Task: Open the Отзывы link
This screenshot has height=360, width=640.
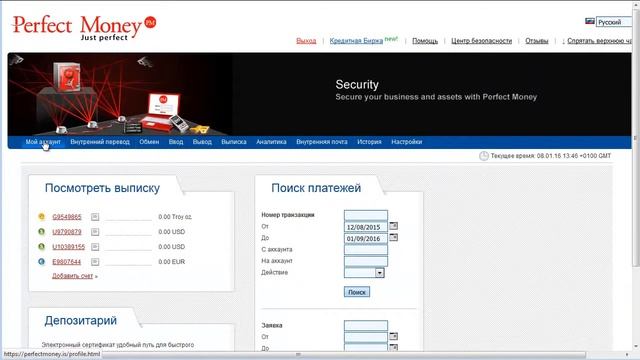Action: pos(537,41)
